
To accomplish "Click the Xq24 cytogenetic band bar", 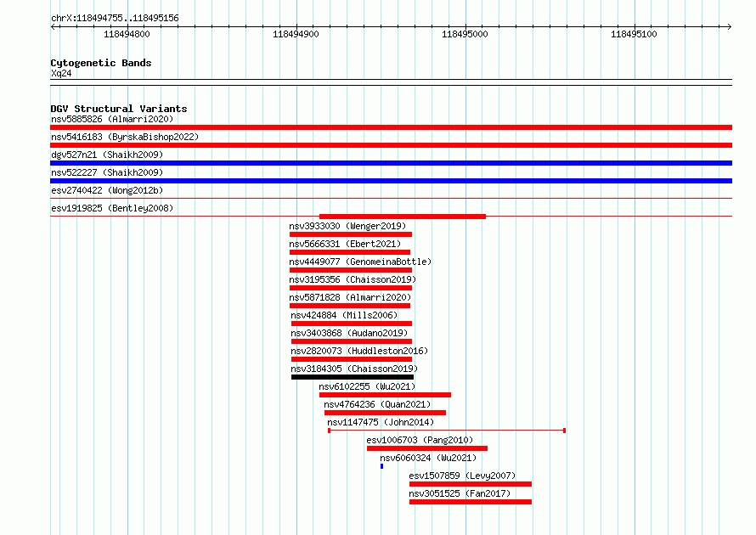I will (x=391, y=82).
